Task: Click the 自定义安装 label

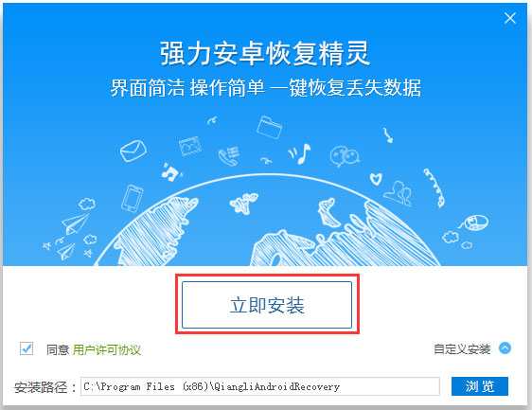Action: pyautogui.click(x=462, y=348)
